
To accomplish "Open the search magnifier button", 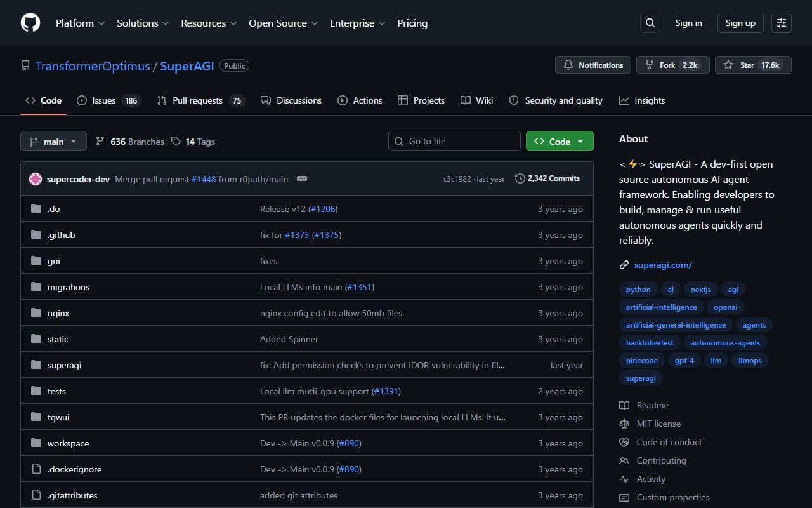I will click(x=650, y=23).
